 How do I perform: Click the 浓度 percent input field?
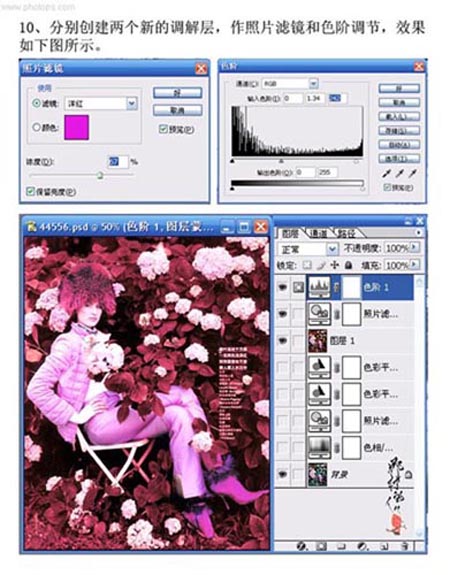(x=118, y=162)
